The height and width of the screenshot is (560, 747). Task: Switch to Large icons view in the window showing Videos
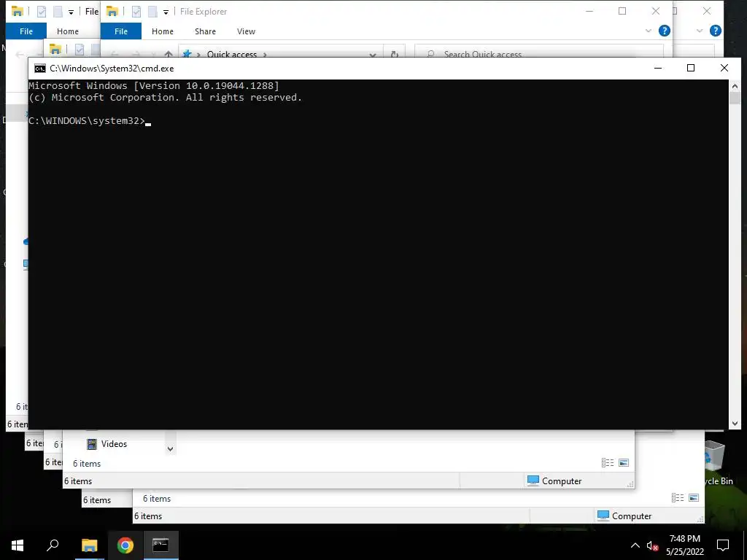pyautogui.click(x=624, y=463)
